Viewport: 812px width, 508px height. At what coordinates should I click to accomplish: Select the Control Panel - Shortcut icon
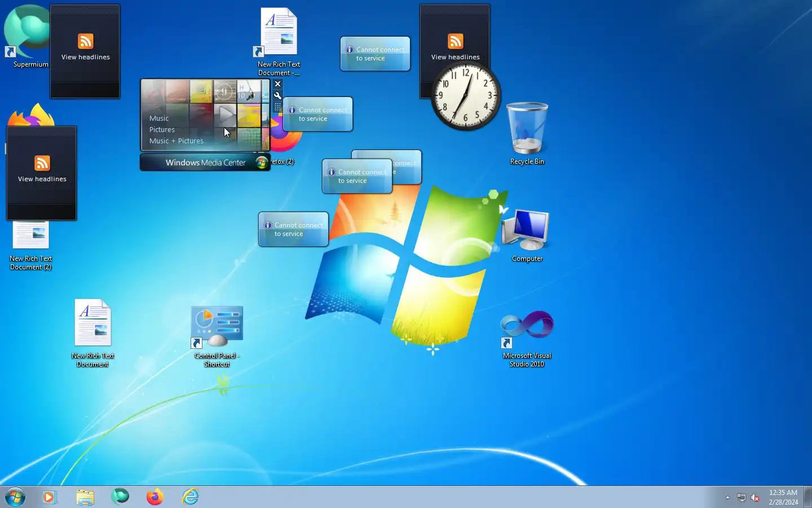coord(217,336)
